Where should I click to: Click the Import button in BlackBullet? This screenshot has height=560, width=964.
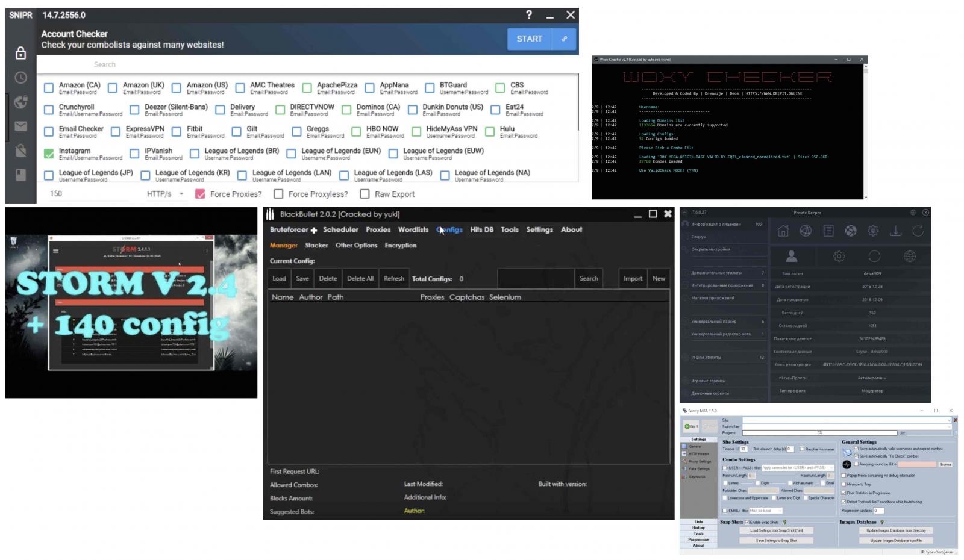pyautogui.click(x=633, y=278)
